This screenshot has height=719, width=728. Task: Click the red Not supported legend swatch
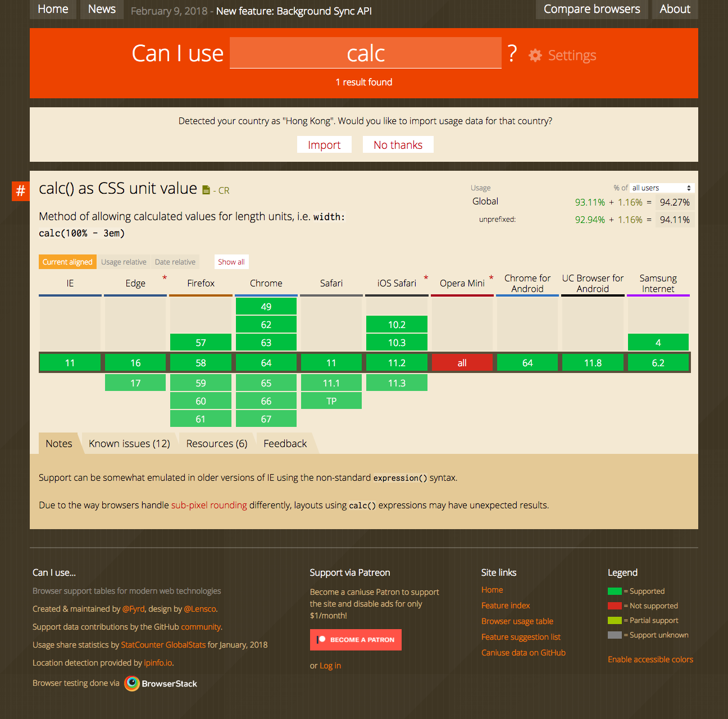[x=615, y=606]
